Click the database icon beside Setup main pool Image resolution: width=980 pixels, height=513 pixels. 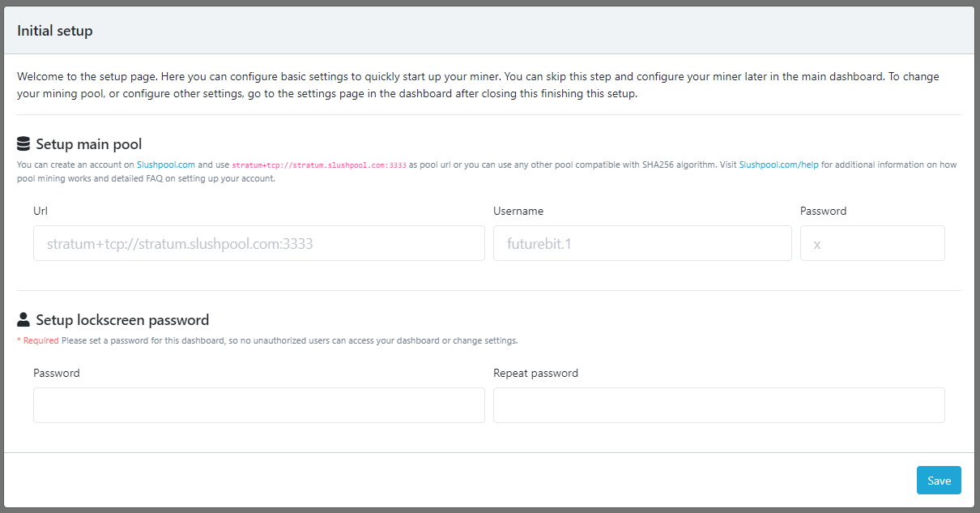click(x=23, y=144)
